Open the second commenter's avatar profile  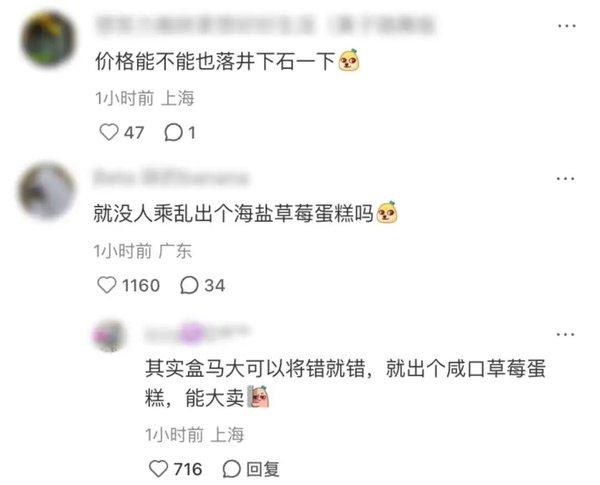tap(47, 191)
